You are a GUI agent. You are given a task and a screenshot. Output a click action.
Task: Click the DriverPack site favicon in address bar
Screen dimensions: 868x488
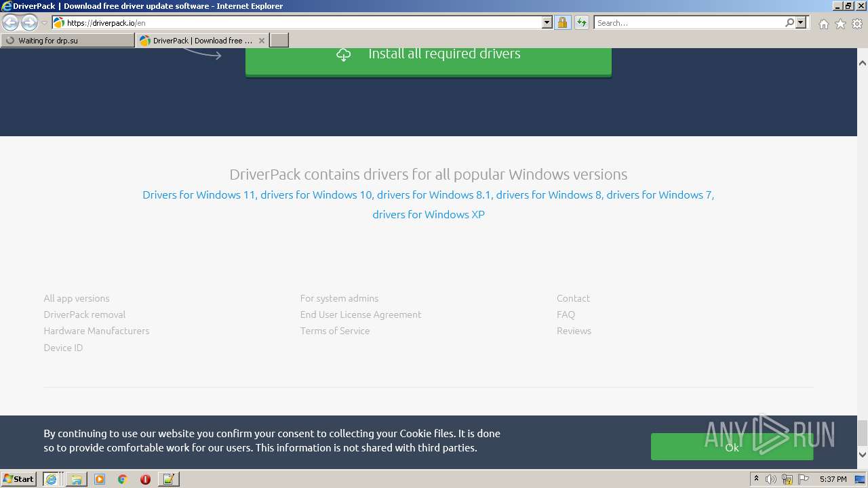pos(59,22)
